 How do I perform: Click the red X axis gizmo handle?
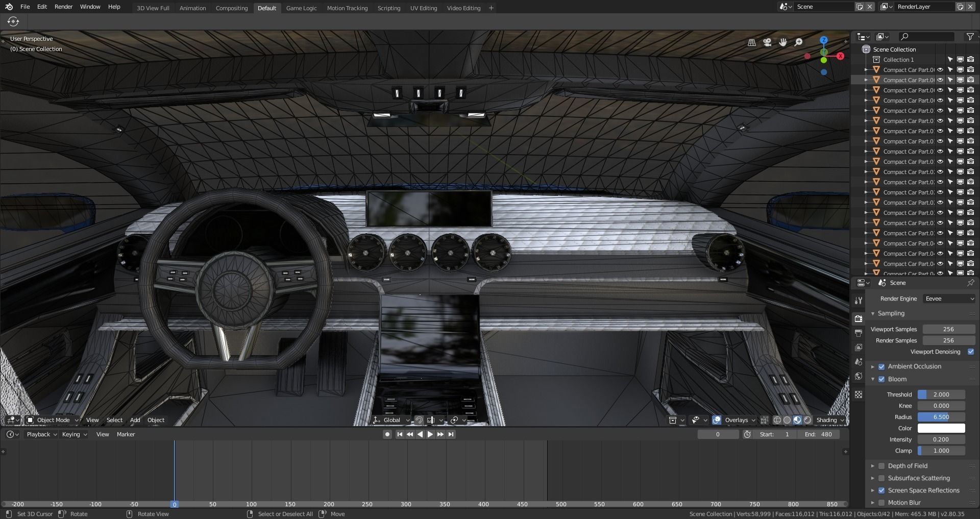pos(840,56)
